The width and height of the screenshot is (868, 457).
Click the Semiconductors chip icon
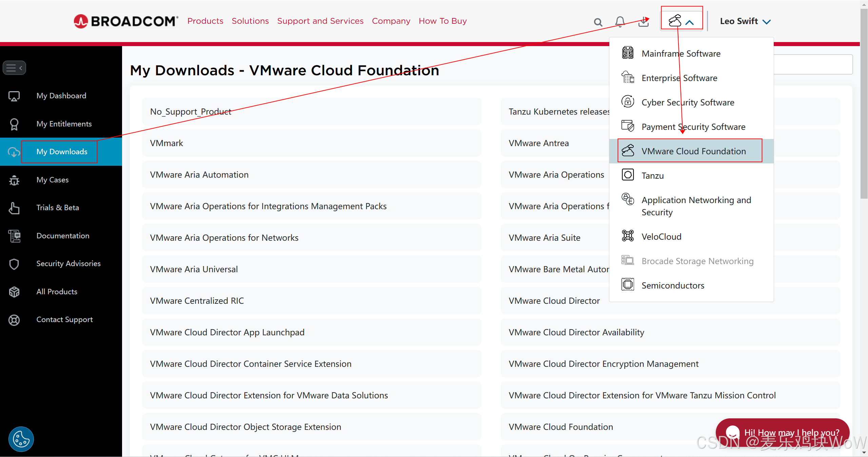tap(628, 284)
